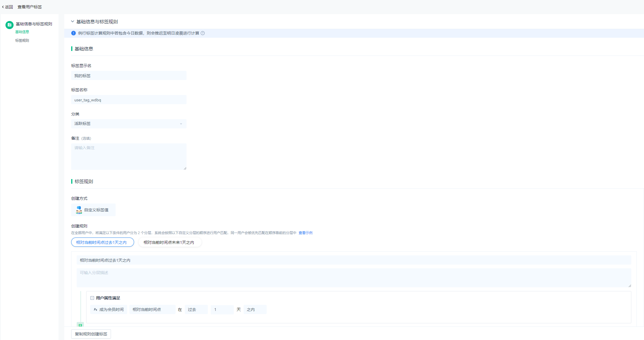Click the blue info alert icon
The image size is (644, 340).
click(x=74, y=33)
